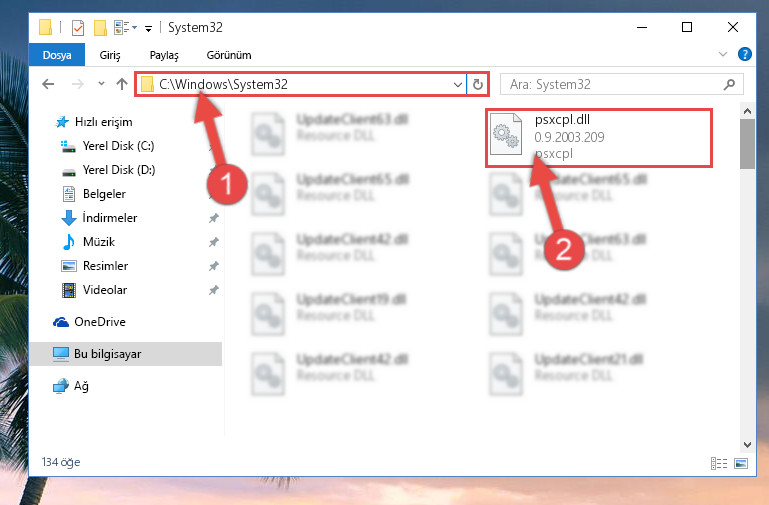Switch to details list view
Viewport: 769px width, 505px height.
coord(719,463)
